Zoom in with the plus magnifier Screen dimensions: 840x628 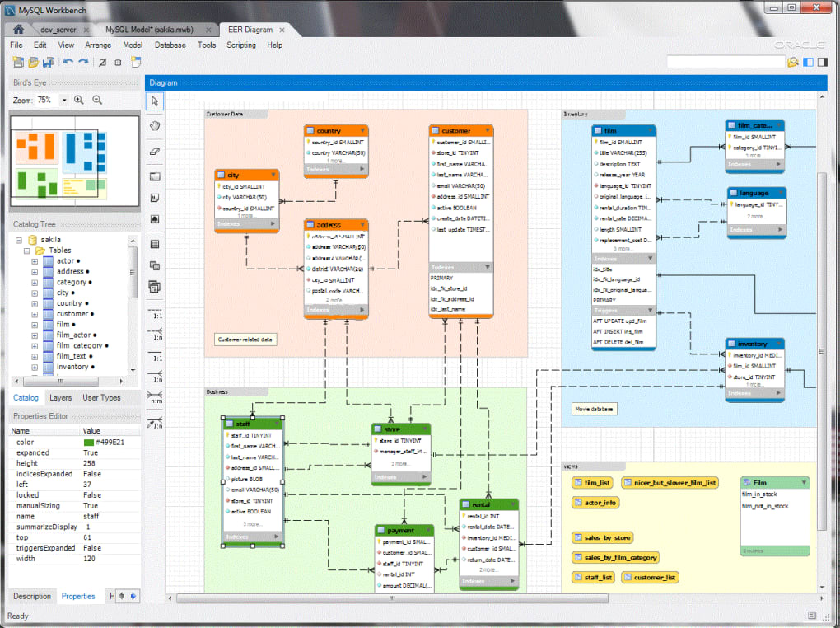pyautogui.click(x=79, y=100)
